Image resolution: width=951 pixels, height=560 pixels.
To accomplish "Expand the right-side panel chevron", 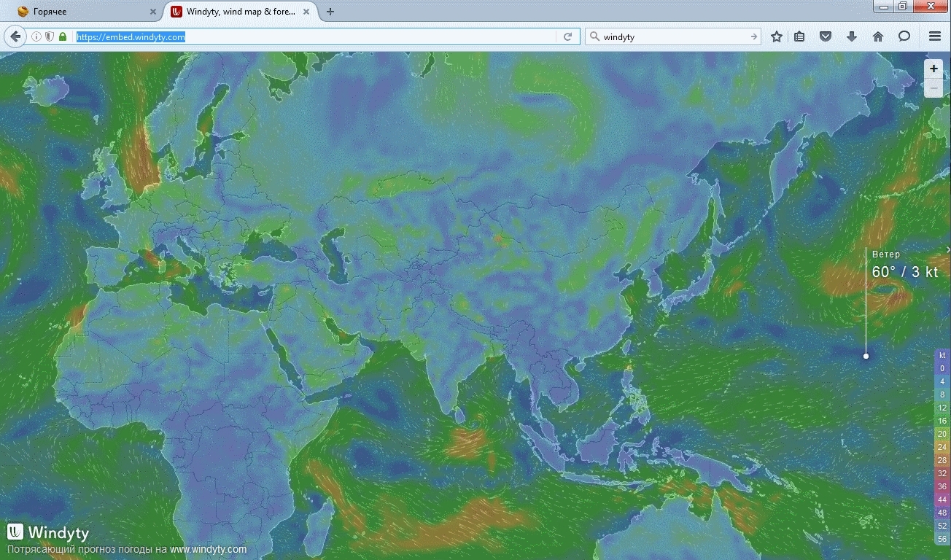I will (x=947, y=250).
